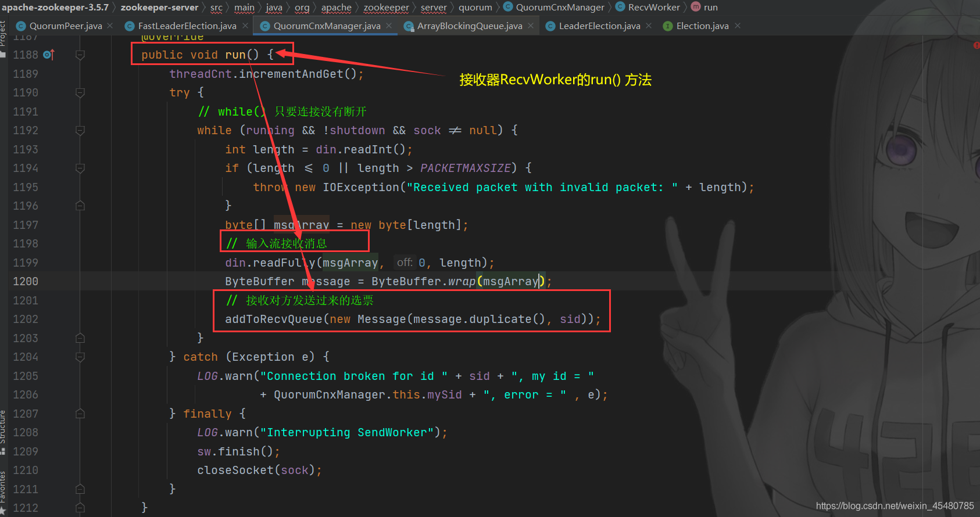980x517 pixels.
Task: Collapse the while loop fold at line 1192
Action: pos(80,130)
